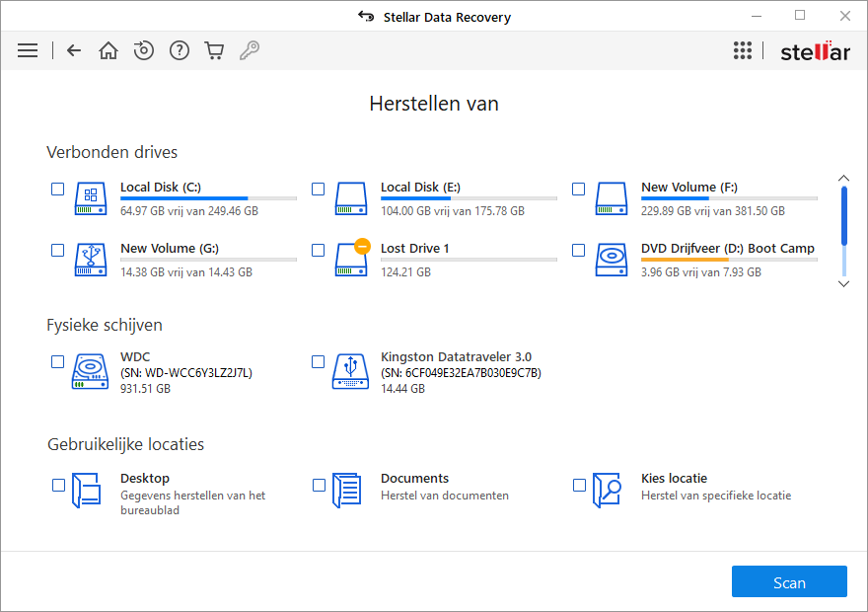Return to the Home screen icon
The height and width of the screenshot is (612, 868).
click(108, 50)
